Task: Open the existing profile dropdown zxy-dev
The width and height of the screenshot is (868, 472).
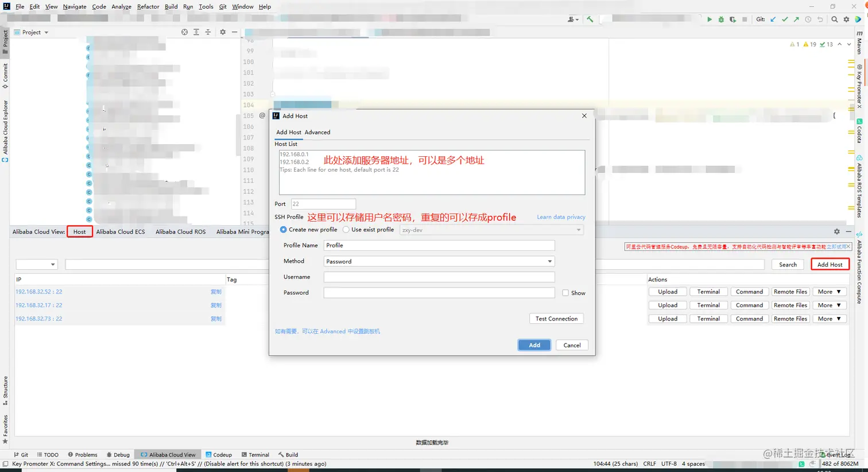Action: (491, 230)
